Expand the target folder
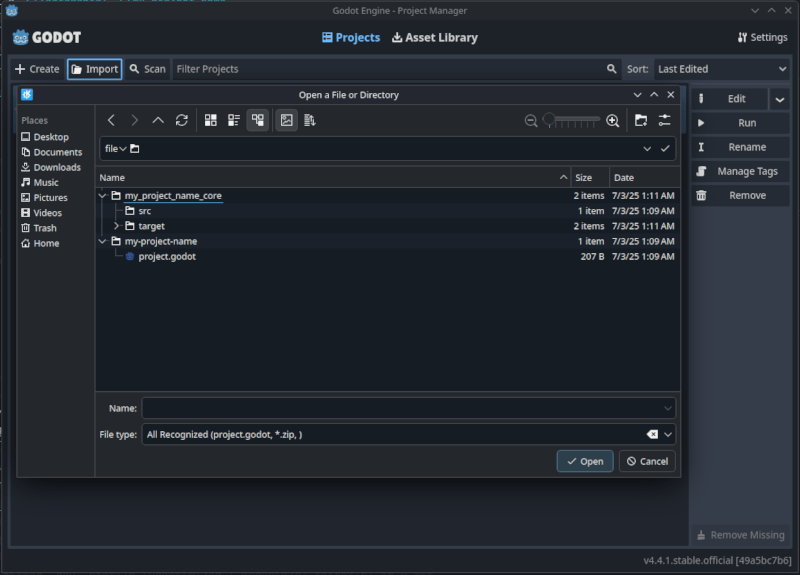The height and width of the screenshot is (575, 800). pos(116,226)
